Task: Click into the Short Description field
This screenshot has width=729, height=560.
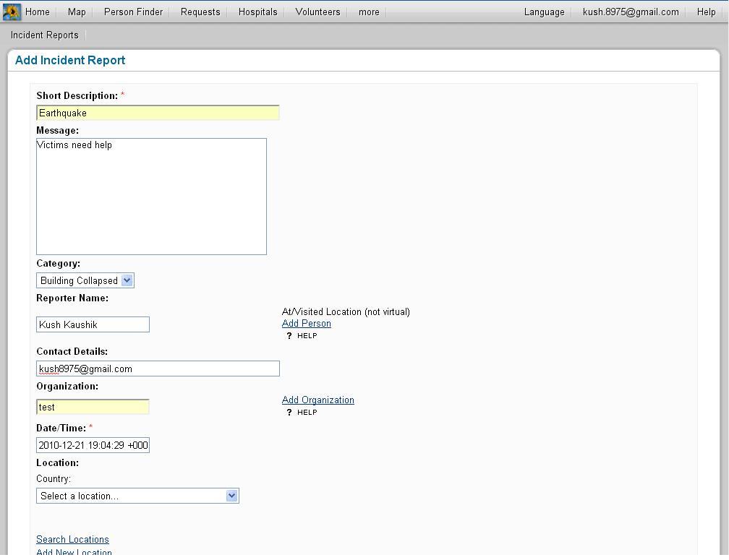Action: coord(158,113)
